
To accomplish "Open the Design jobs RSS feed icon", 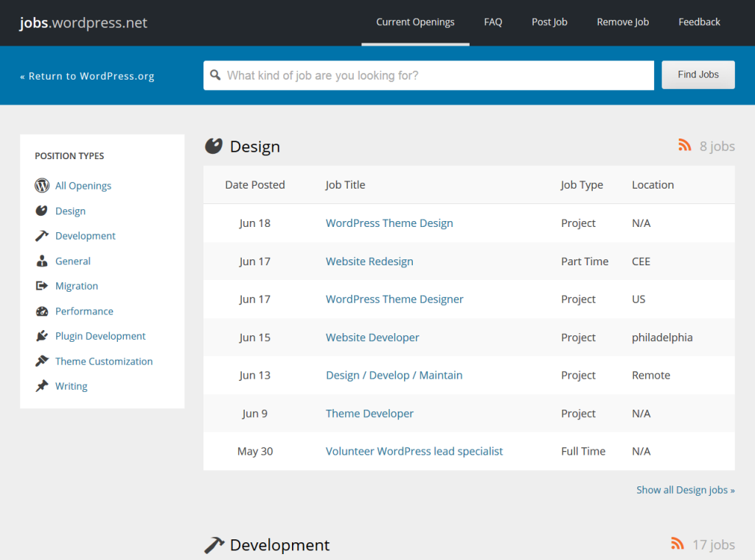I will pos(684,145).
